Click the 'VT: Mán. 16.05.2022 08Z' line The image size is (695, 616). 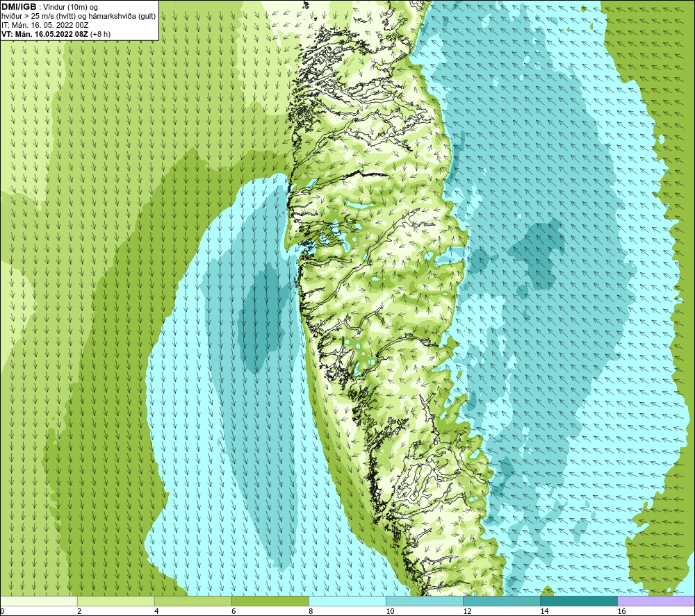(44, 34)
